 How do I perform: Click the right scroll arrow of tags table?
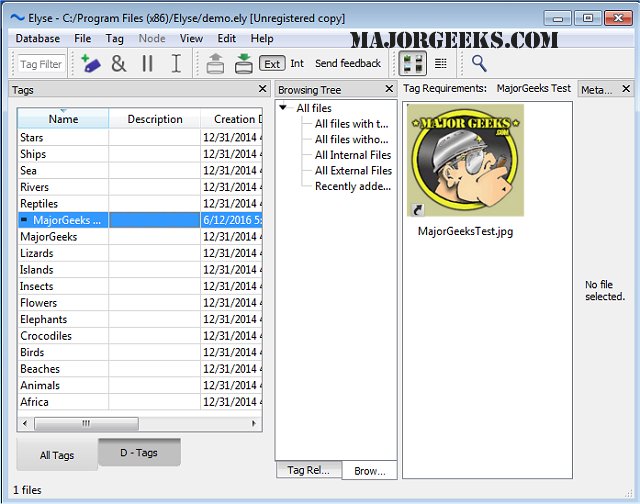click(x=254, y=423)
